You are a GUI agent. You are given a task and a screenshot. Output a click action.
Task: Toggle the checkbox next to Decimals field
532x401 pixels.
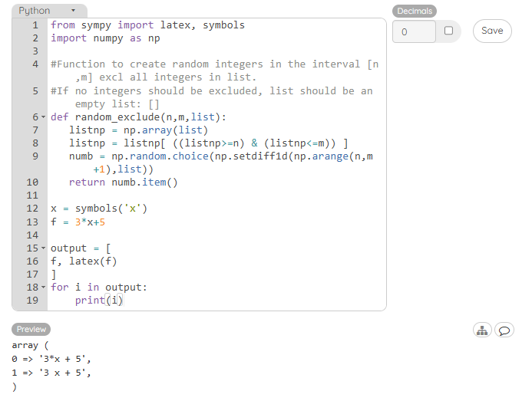(448, 31)
